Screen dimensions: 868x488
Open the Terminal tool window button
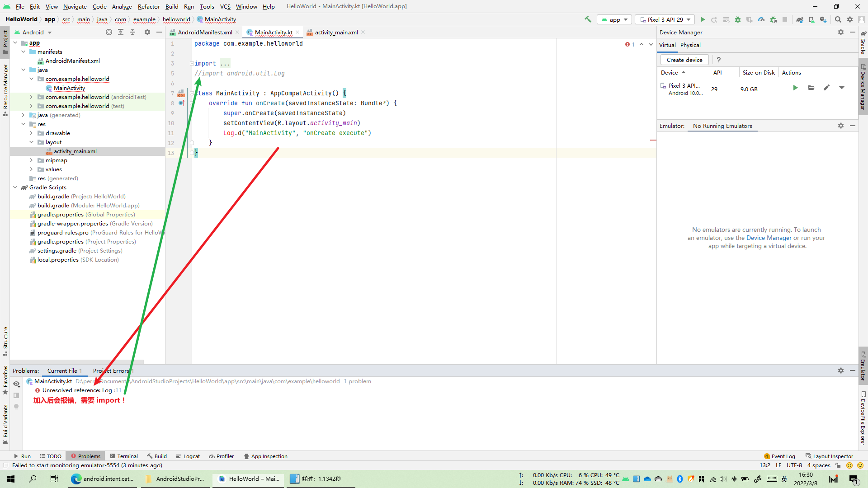124,456
